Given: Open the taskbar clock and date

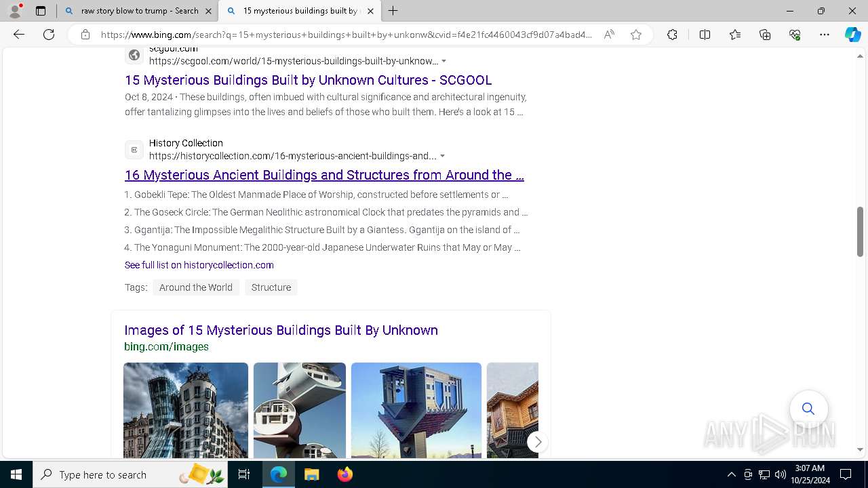Looking at the screenshot, I should 810,474.
